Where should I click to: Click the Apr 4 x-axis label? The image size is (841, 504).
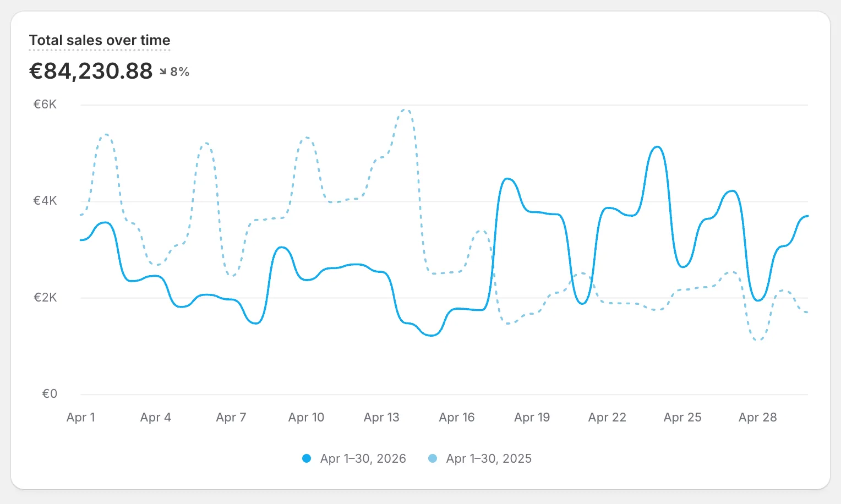tap(156, 417)
